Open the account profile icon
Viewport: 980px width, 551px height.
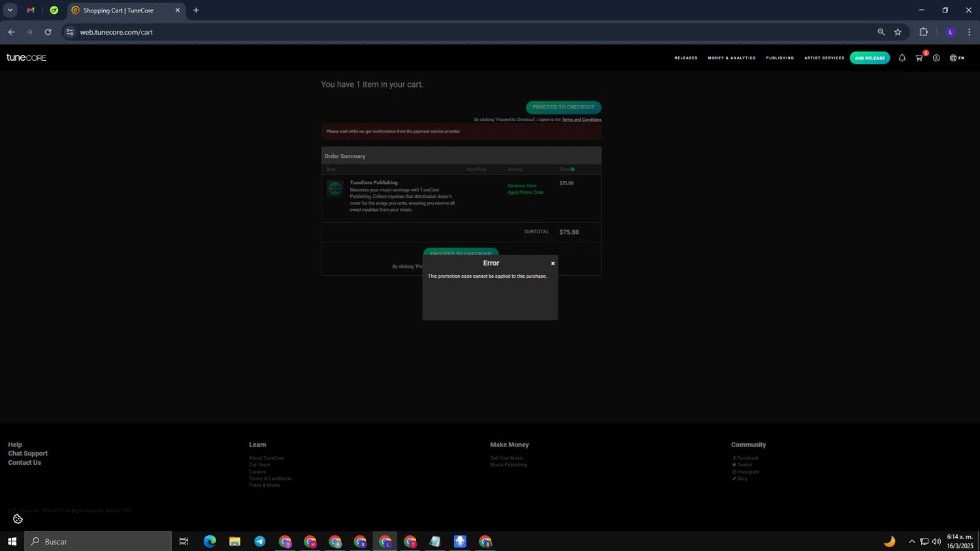coord(936,58)
